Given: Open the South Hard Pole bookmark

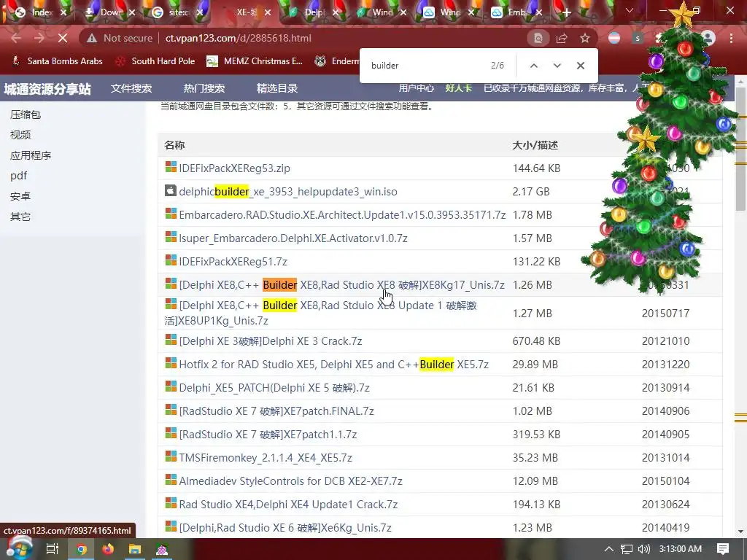Looking at the screenshot, I should point(155,61).
